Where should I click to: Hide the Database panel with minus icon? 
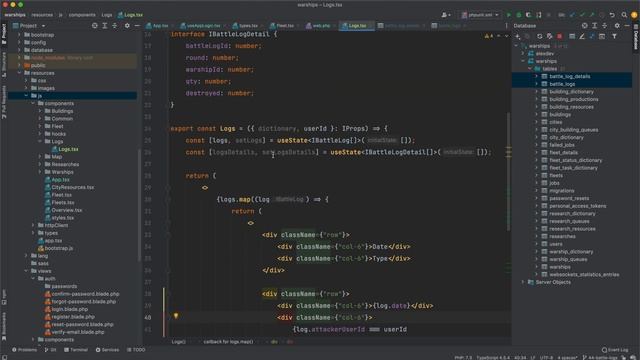pos(627,25)
